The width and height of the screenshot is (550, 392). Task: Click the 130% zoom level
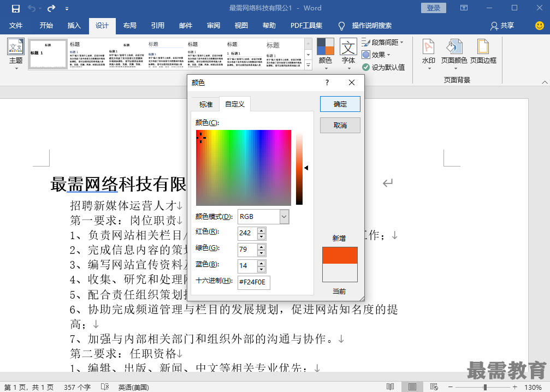pyautogui.click(x=533, y=388)
